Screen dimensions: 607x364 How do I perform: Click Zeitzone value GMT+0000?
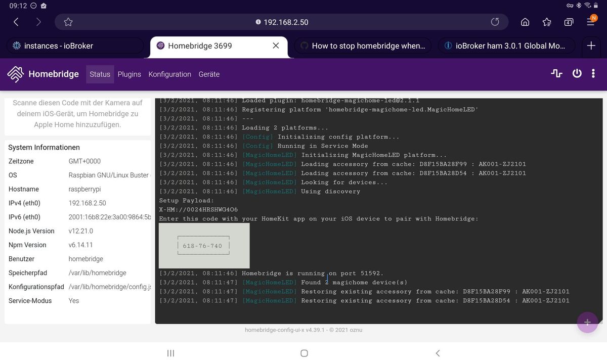click(84, 161)
